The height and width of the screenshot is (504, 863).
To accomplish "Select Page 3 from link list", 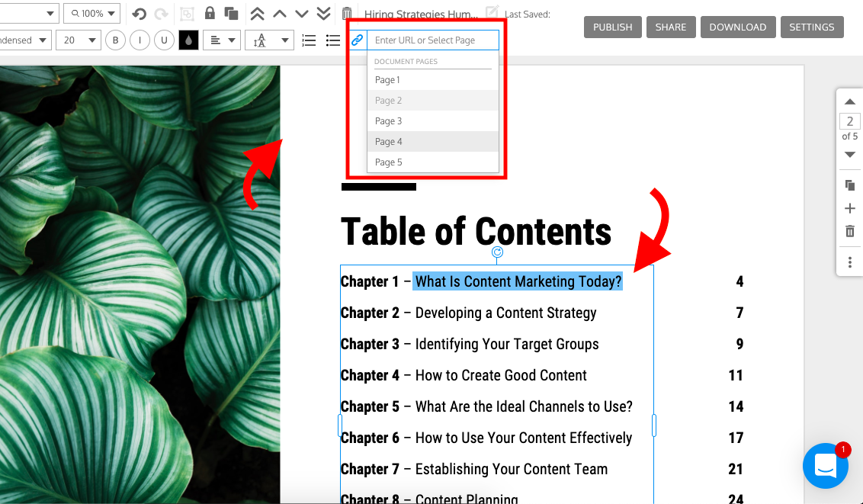I will pyautogui.click(x=432, y=121).
